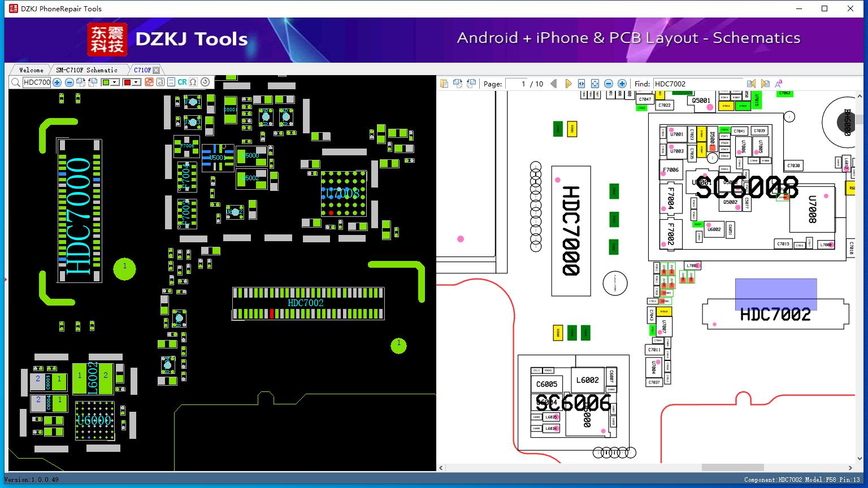Select U7008 chip on PCB layout
The height and width of the screenshot is (488, 868).
[344, 194]
